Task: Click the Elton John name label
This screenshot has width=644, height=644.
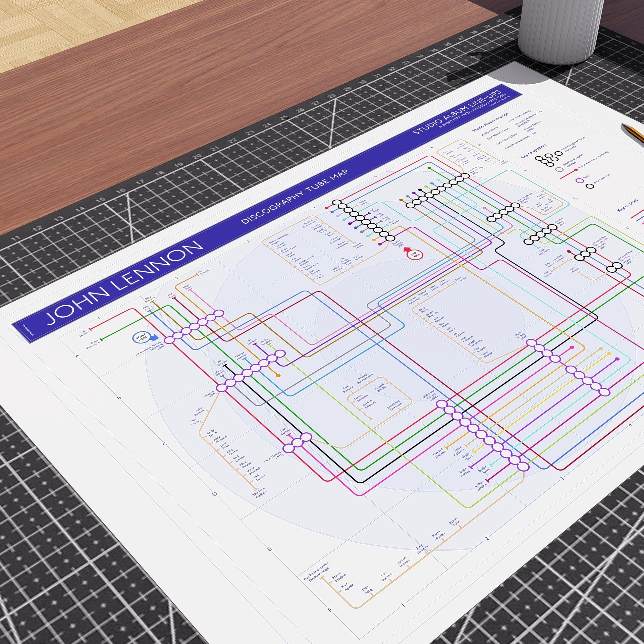Action: [x=454, y=524]
